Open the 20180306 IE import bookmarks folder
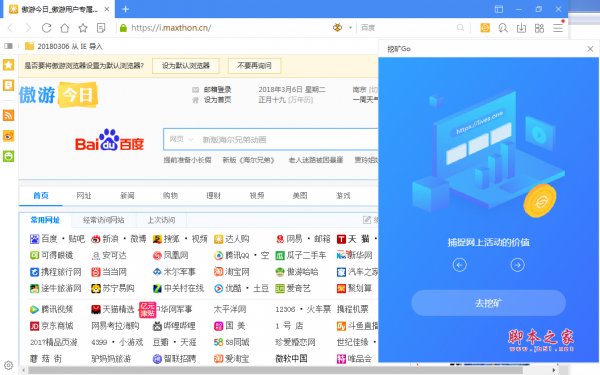The height and width of the screenshot is (375, 600). coord(64,46)
